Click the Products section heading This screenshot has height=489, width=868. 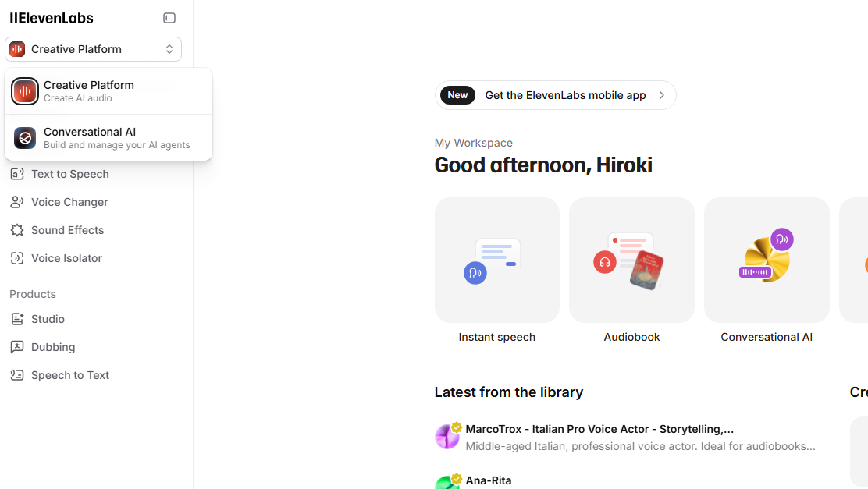(x=33, y=294)
